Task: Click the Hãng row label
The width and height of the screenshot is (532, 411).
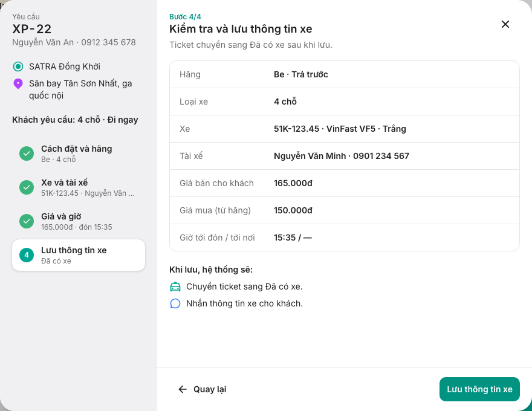Action: pos(190,74)
